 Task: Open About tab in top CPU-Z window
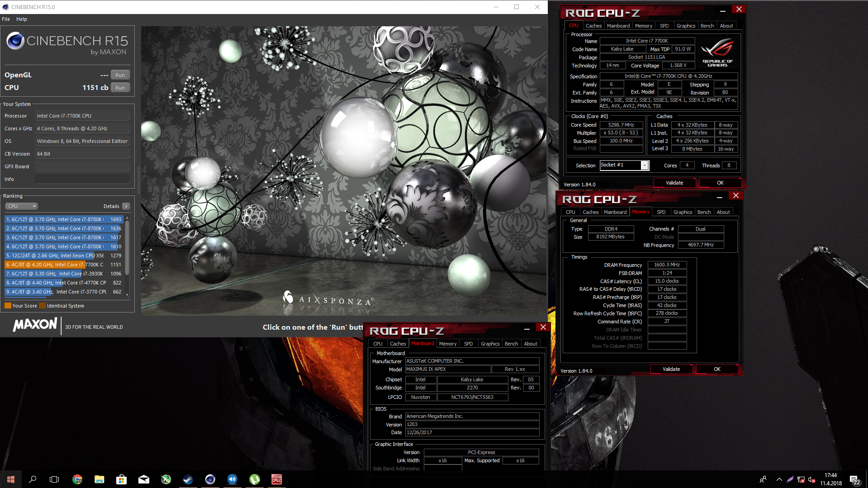(726, 26)
